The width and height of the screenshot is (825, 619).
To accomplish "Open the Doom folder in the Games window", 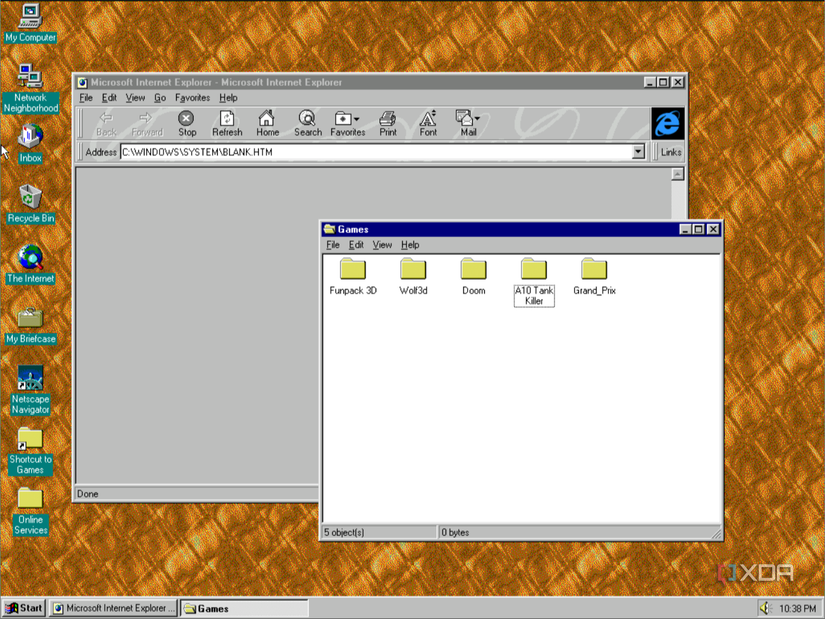I will pyautogui.click(x=473, y=270).
